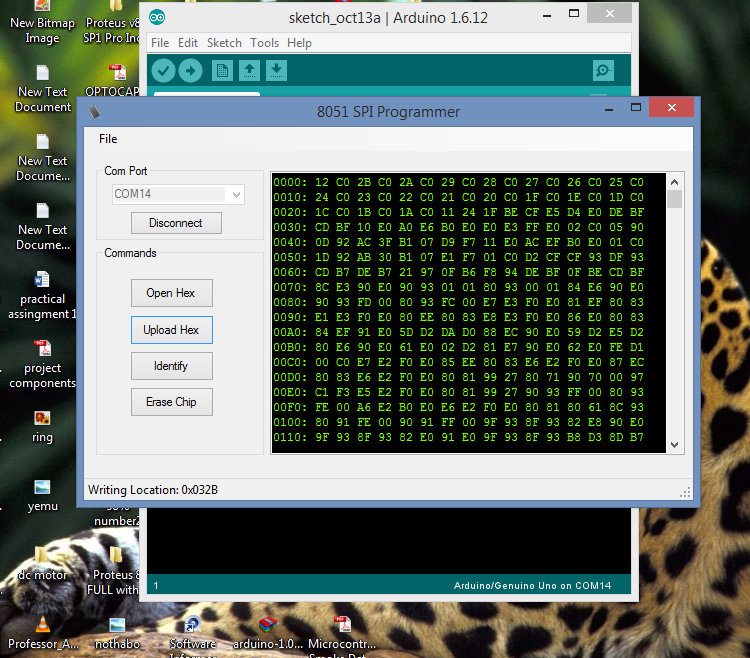Click the Erase Chip button
Screen dimensions: 750x658
(172, 402)
